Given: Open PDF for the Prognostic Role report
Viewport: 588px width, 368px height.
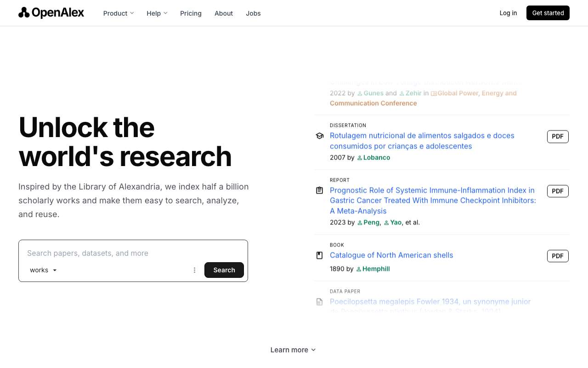Looking at the screenshot, I should 558,191.
